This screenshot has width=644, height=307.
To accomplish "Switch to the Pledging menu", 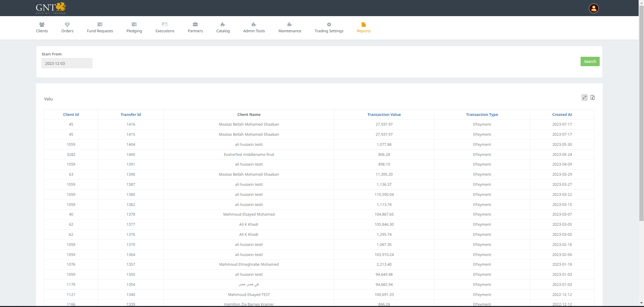I will [134, 28].
